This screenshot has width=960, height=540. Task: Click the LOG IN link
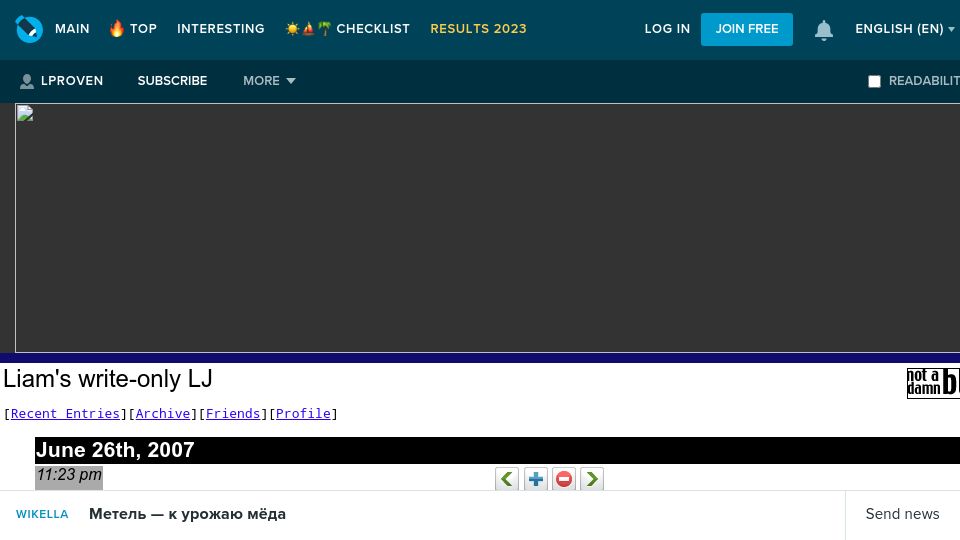point(667,29)
